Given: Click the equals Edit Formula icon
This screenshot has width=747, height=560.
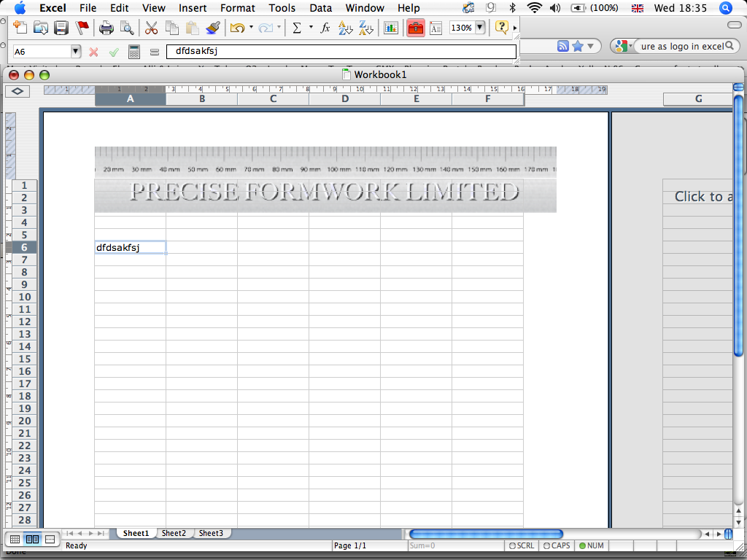Looking at the screenshot, I should click(x=155, y=52).
